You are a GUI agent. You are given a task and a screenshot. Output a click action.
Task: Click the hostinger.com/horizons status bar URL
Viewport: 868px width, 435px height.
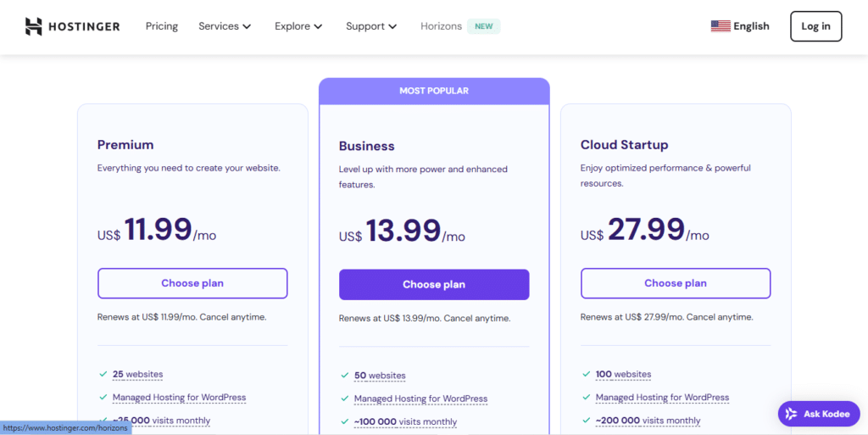point(65,428)
